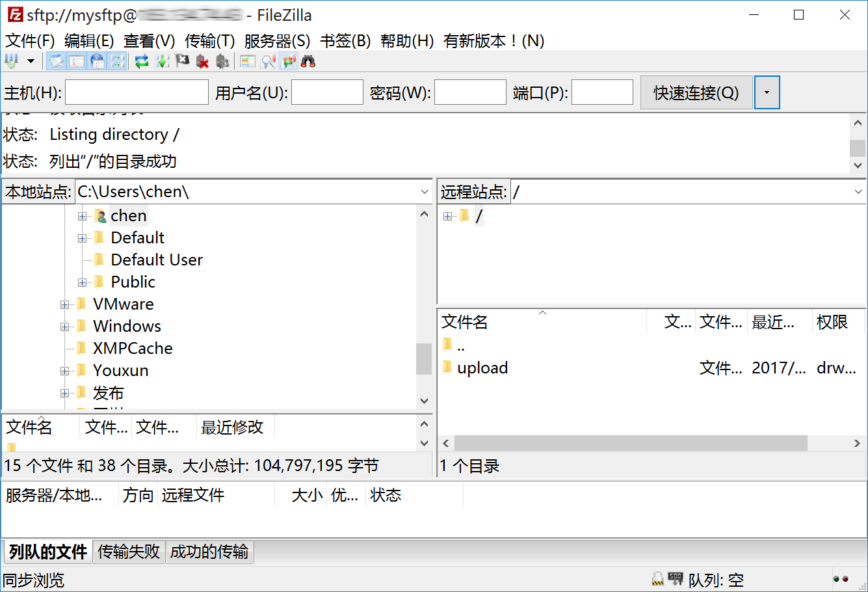Expand the chen folder in local tree

click(82, 216)
